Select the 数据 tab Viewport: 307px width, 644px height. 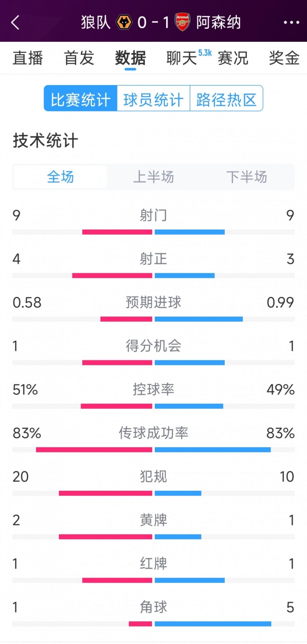[130, 58]
